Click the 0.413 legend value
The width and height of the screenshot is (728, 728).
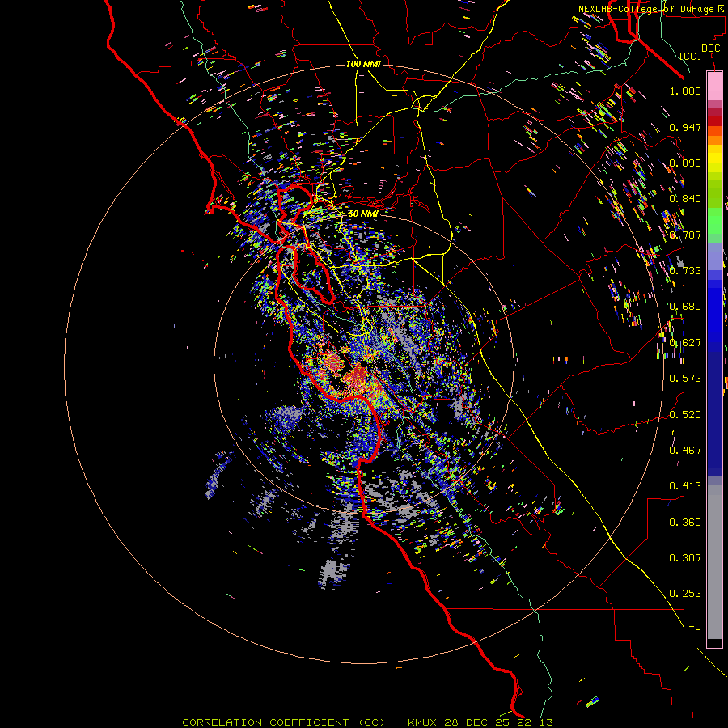[x=685, y=485]
